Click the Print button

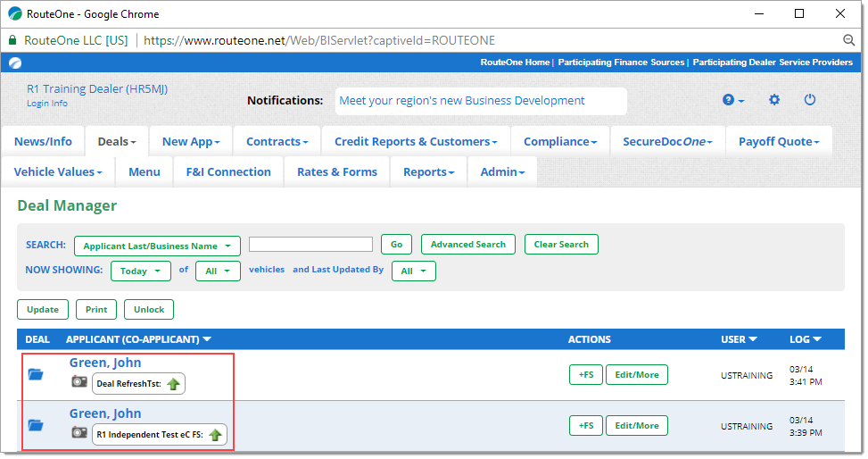pos(96,309)
